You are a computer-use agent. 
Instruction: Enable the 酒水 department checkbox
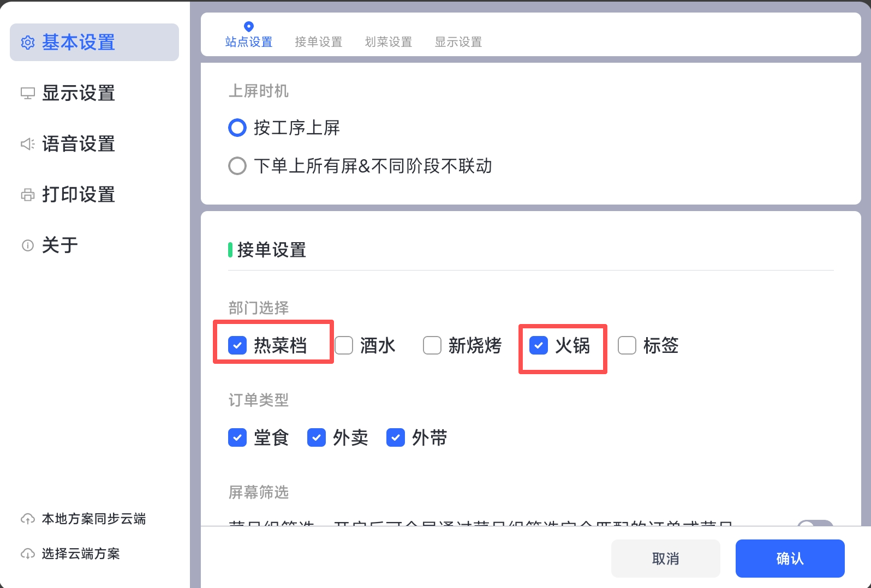(344, 345)
